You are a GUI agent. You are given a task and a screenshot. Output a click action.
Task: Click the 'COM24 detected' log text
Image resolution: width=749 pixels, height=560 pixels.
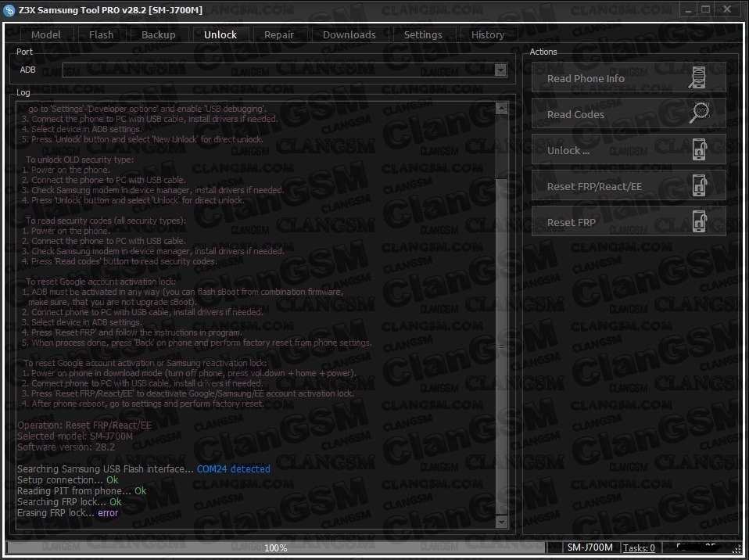click(x=234, y=468)
